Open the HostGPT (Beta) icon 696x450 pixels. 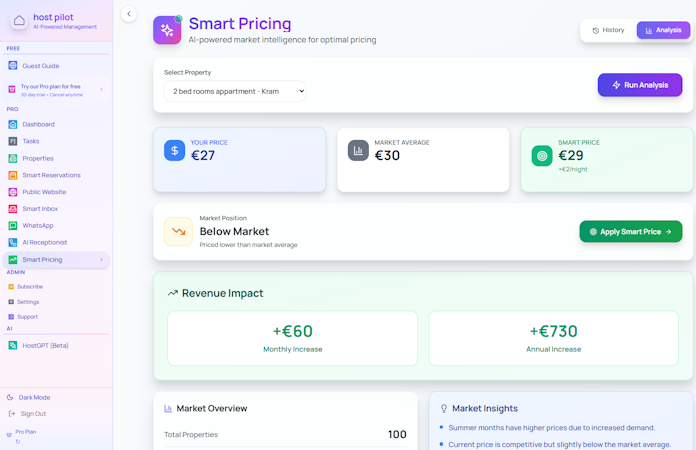tap(13, 345)
